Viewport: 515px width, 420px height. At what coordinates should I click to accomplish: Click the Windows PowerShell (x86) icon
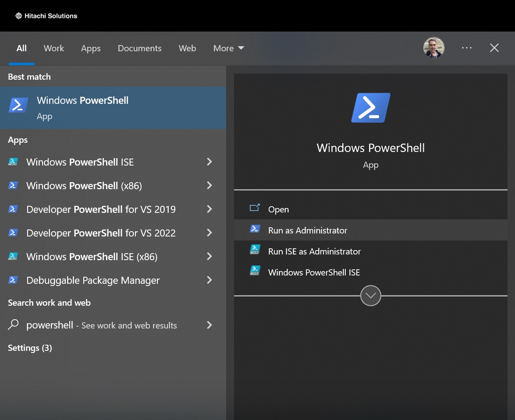click(13, 185)
